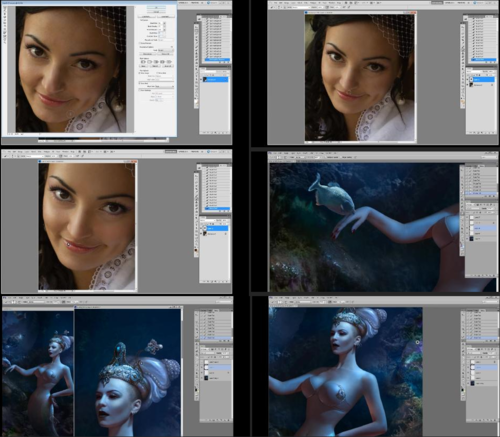The width and height of the screenshot is (500, 437).
Task: Click the trash icon under the Liquify screenshot's history panel
Action: tap(228, 62)
